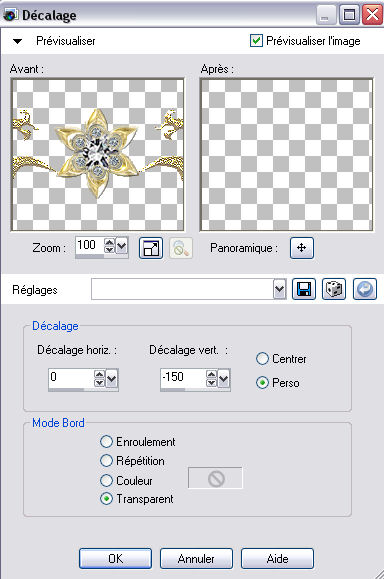384x579 pixels.
Task: Decrease Zoom with the down spinner arrow
Action: coord(110,249)
